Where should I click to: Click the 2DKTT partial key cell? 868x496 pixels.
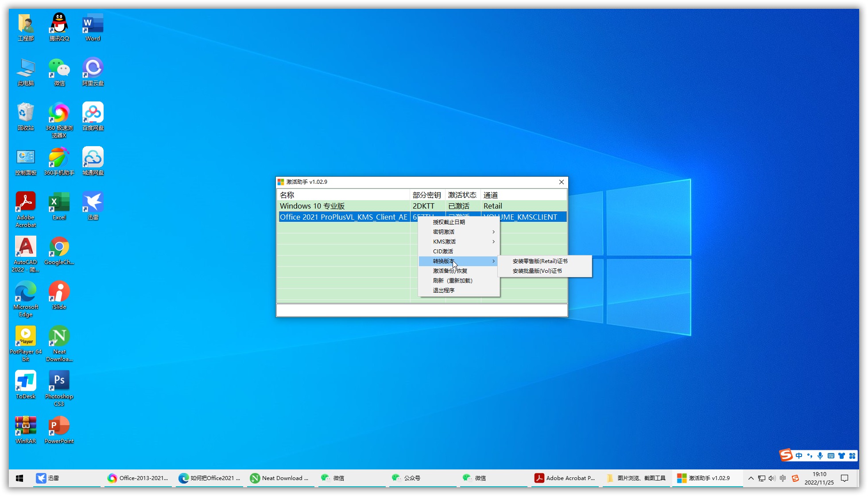pyautogui.click(x=427, y=206)
